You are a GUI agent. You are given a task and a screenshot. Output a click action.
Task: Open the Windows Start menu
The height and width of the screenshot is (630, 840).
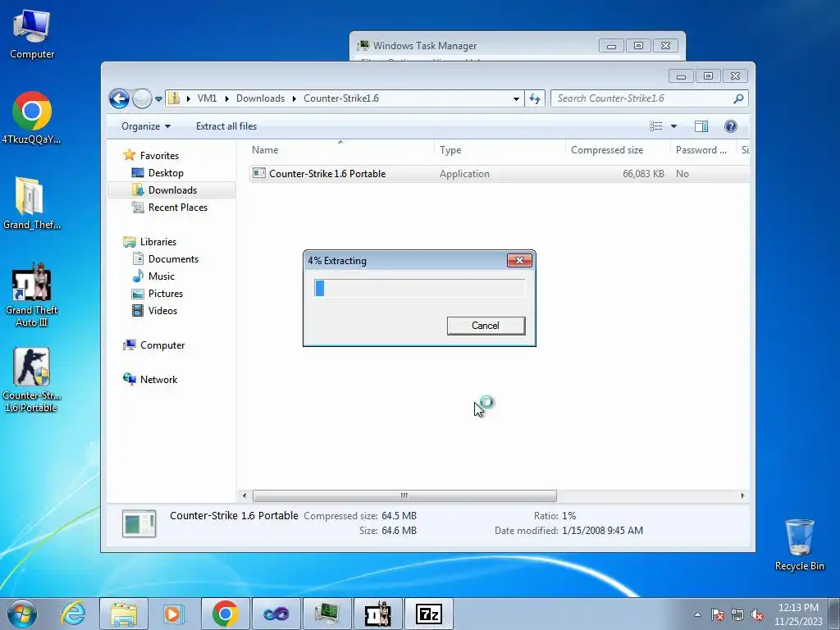[21, 614]
